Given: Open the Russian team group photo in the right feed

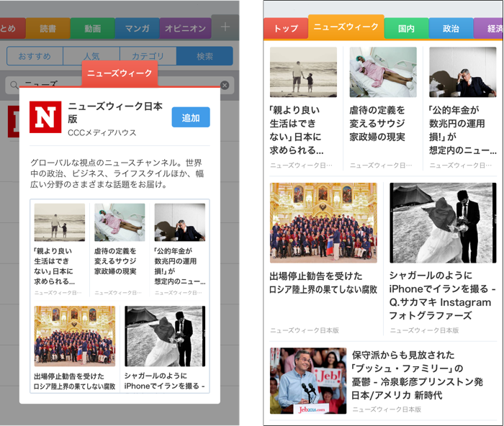Looking at the screenshot, I should [x=323, y=223].
